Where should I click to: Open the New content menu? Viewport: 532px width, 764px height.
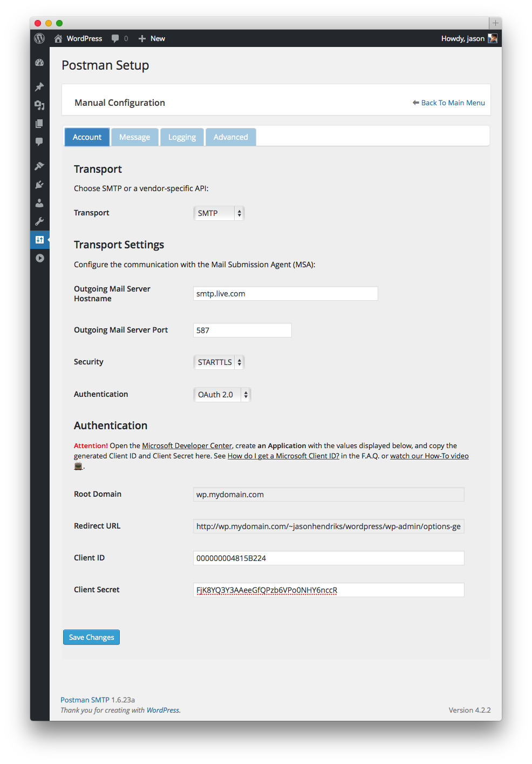click(x=158, y=38)
